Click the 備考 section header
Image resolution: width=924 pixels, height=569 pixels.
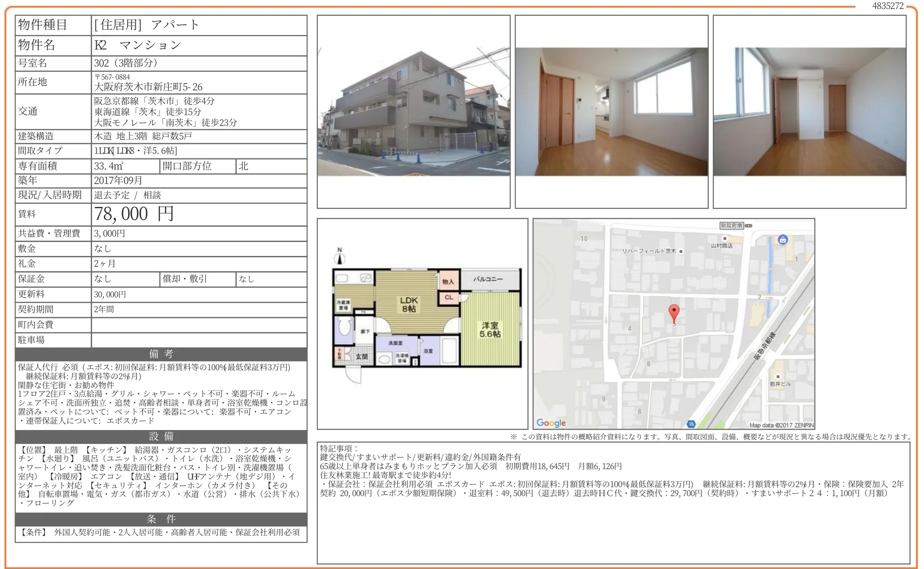click(161, 354)
